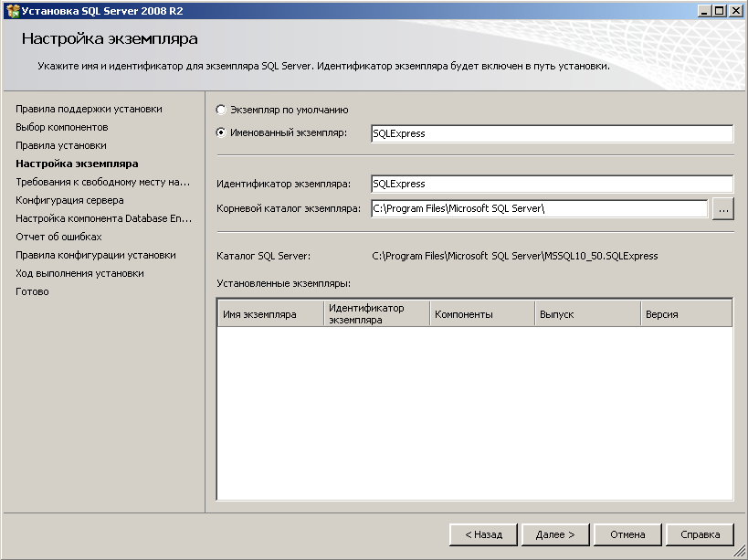Screen dimensions: 748x560
Task: Select the 'Именованный экземпляр' radio button
Action: coord(219,132)
